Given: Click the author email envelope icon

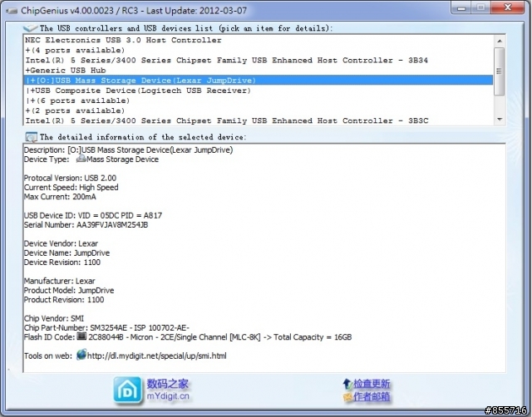Looking at the screenshot, I should tap(347, 397).
